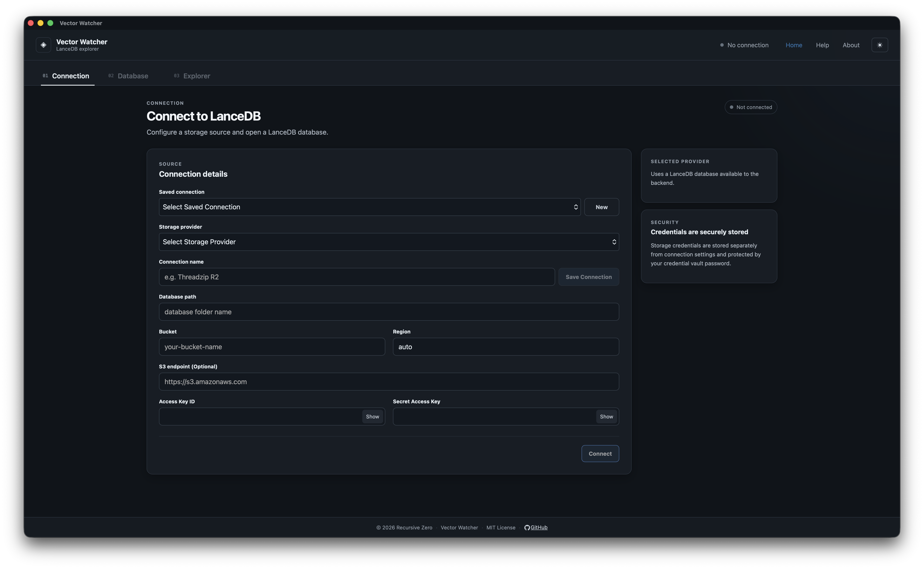Close the window with the red button

(31, 23)
